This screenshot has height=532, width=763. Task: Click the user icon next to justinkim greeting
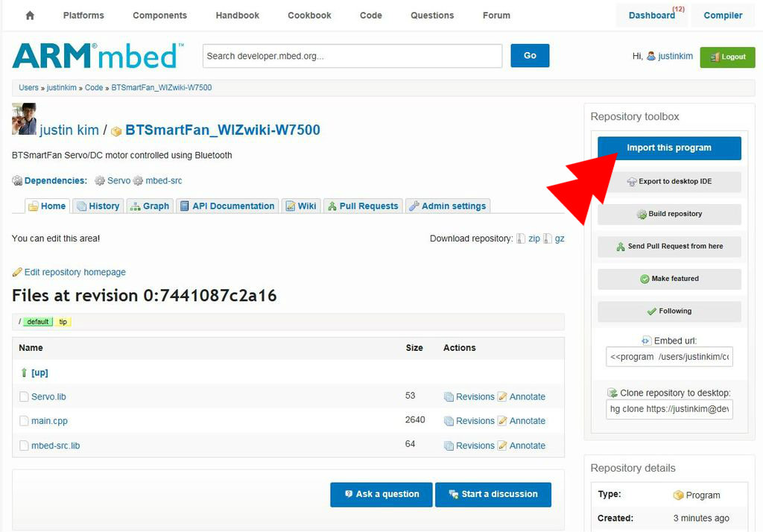tap(651, 57)
